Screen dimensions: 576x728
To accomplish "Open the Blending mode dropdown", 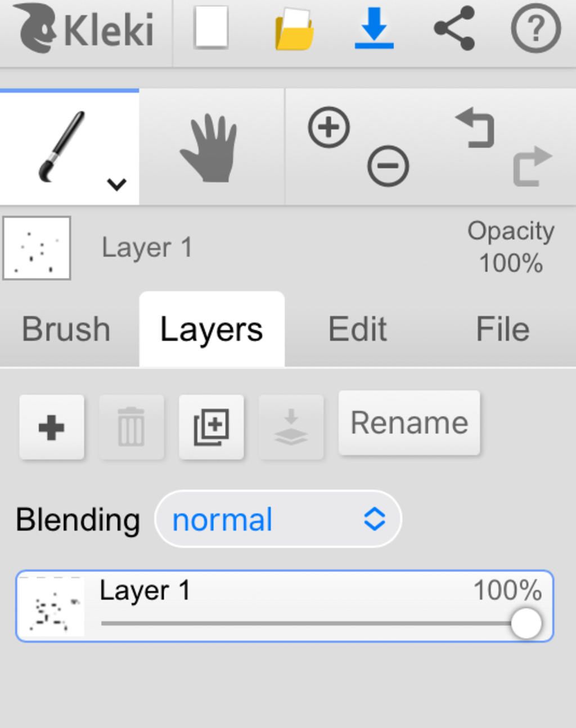I will tap(278, 519).
